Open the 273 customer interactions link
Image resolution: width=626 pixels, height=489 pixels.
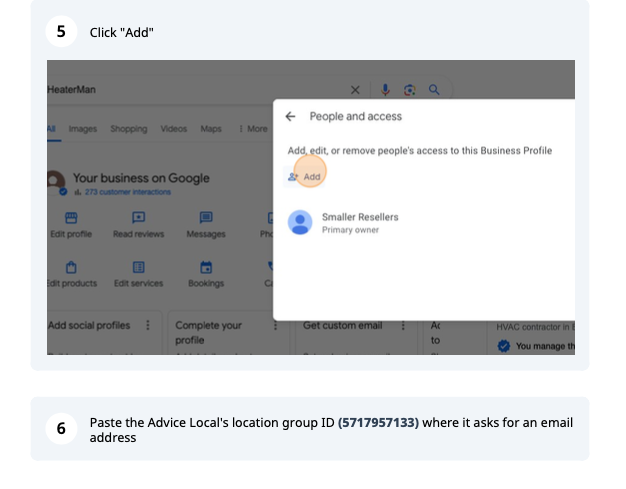(x=128, y=192)
